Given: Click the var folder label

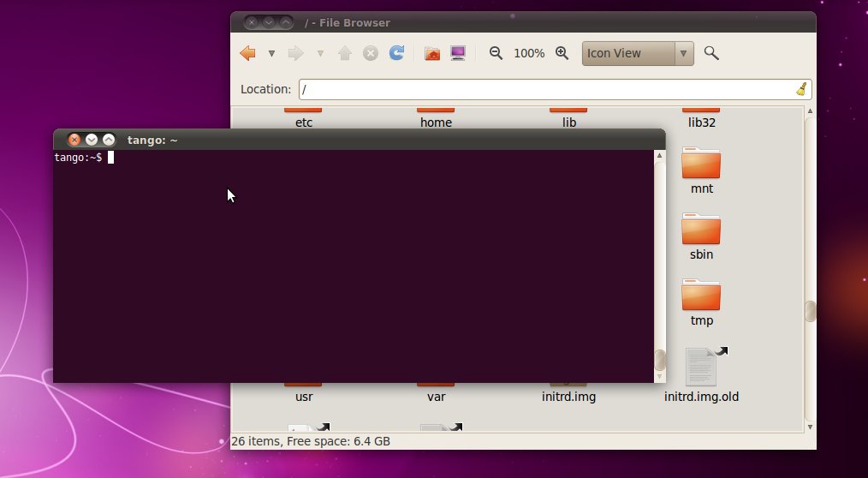Looking at the screenshot, I should (x=437, y=397).
